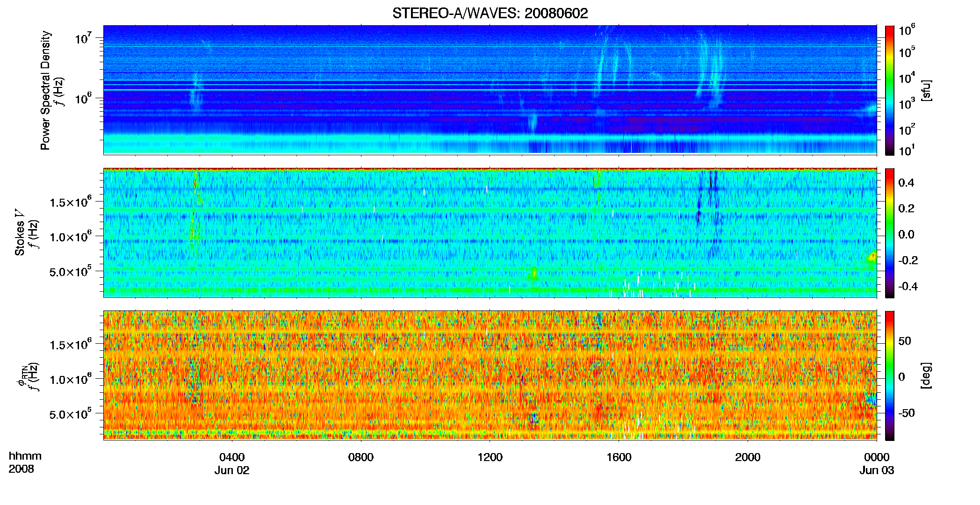Click the phi RTN angle spectrogram panel
Viewport: 980px width, 505px height.
[x=490, y=375]
